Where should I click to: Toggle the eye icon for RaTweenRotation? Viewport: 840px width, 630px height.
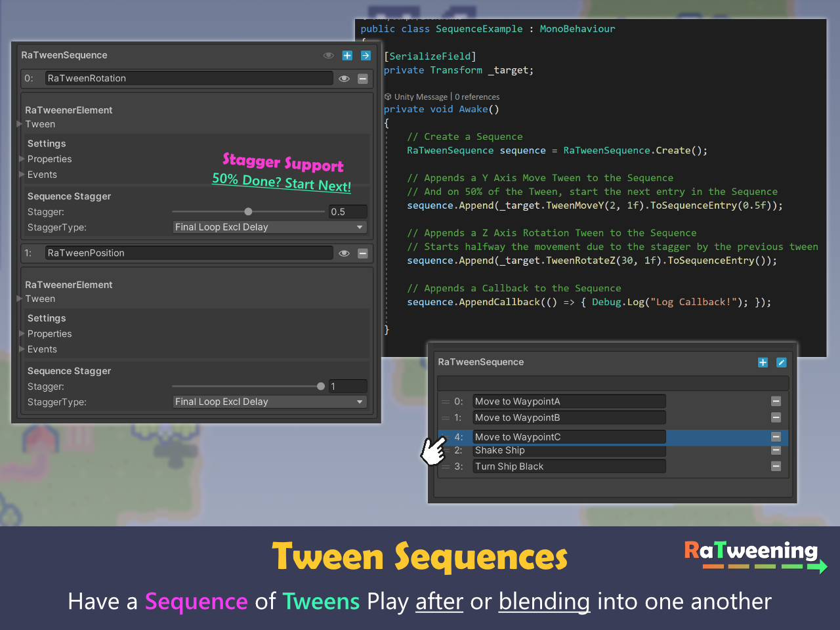(344, 79)
